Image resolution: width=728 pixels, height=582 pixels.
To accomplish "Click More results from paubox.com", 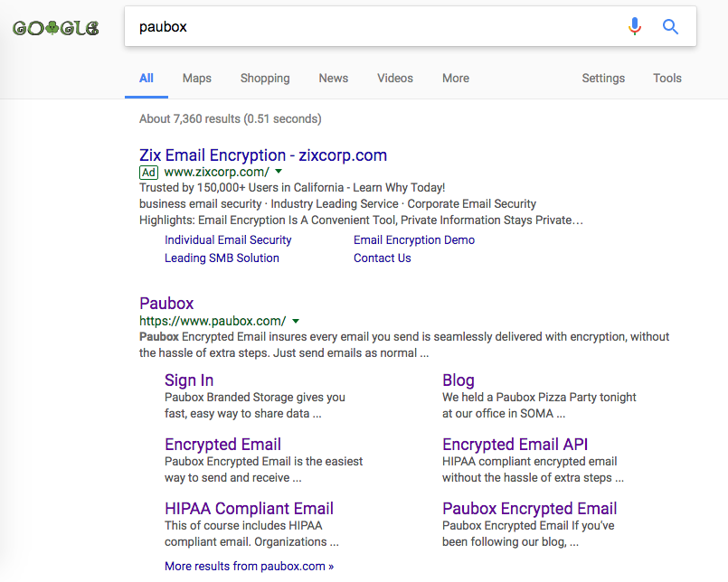I will [249, 567].
